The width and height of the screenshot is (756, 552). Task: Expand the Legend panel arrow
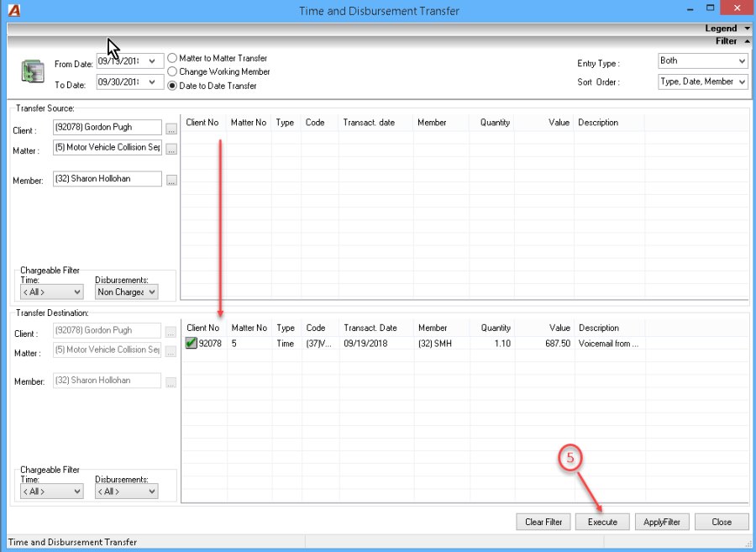pos(747,29)
